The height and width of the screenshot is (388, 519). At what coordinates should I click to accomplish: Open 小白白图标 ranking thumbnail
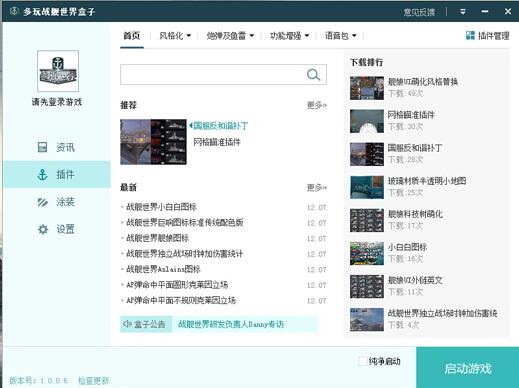coord(367,253)
